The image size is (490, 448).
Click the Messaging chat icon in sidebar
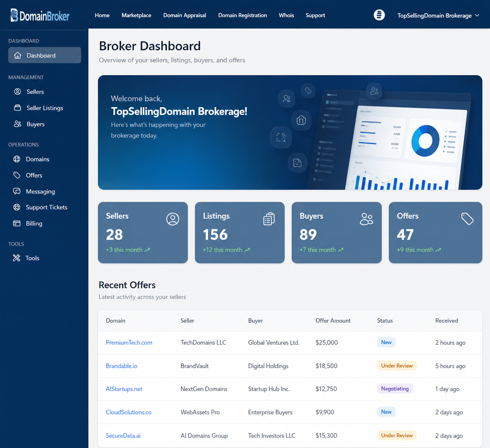click(17, 191)
